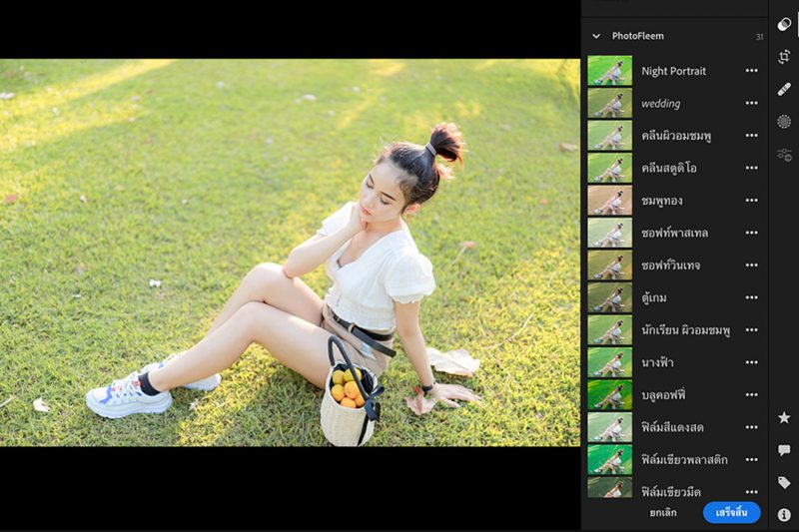This screenshot has height=532, width=799.
Task: Click the blue เสร็จสิ้น done button
Action: (x=732, y=513)
